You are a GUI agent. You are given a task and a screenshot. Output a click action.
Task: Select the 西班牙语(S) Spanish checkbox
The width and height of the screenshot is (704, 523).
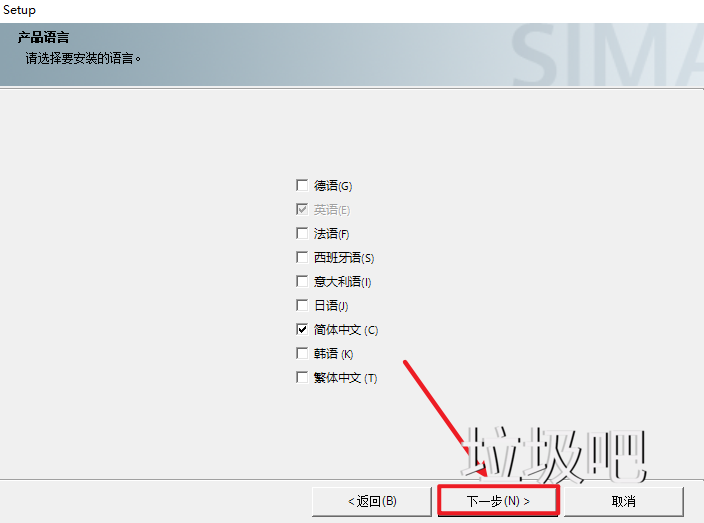(x=302, y=257)
